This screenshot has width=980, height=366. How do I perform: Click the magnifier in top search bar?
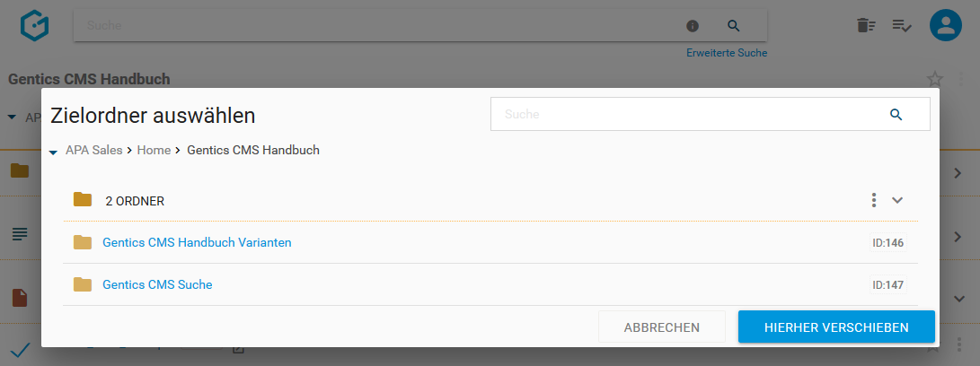click(733, 26)
